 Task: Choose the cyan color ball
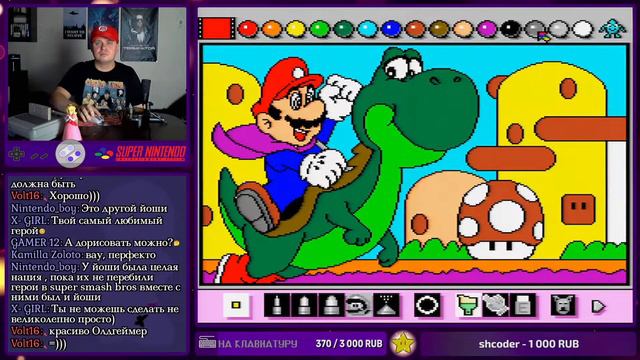(x=367, y=29)
